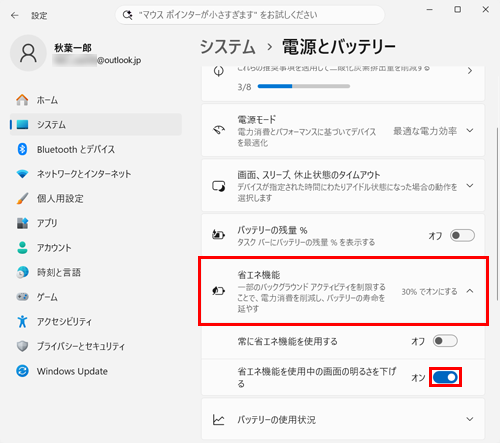Viewport: 500px width, 443px height.
Task: Toggle バッテリーの残量 % switch
Action: 462,235
